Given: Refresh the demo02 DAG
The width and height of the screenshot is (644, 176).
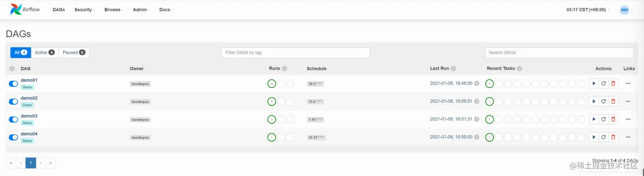Looking at the screenshot, I should pos(604,101).
